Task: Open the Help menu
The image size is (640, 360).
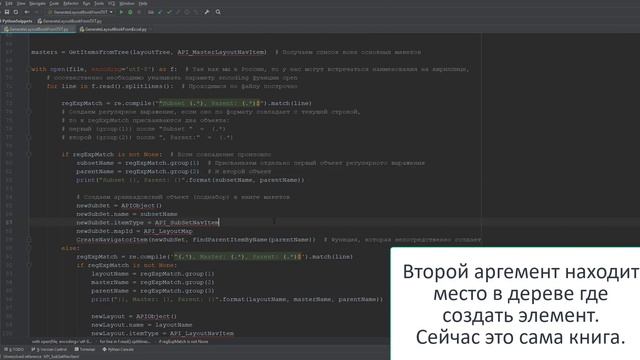Action: (143, 3)
